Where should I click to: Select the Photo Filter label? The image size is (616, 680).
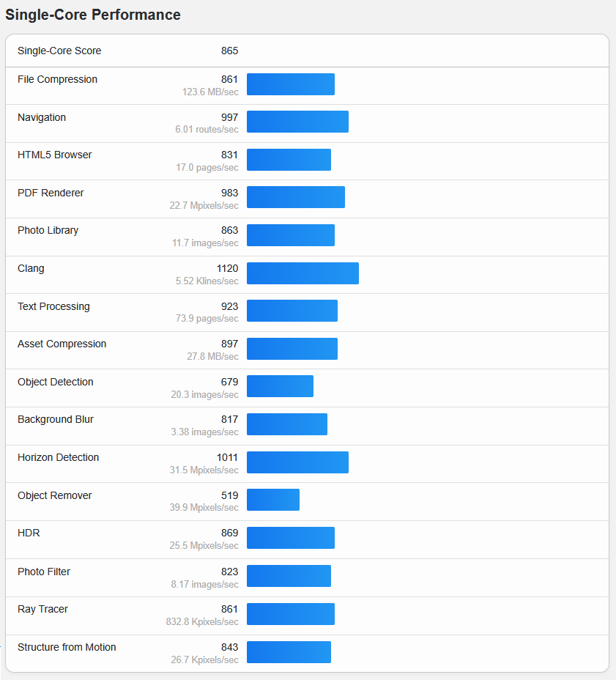[44, 572]
